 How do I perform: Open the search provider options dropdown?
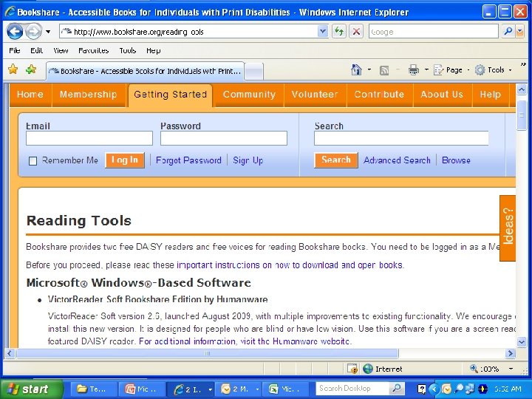[x=519, y=32]
